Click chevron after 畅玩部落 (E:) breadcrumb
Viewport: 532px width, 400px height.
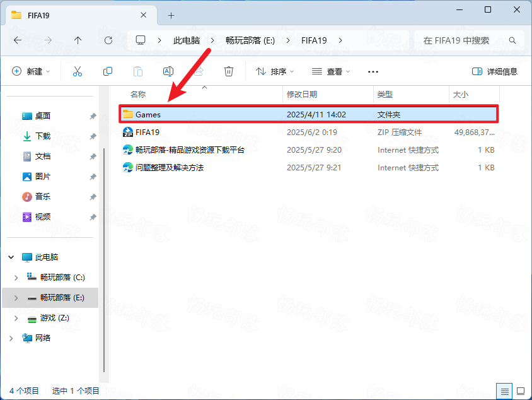[288, 40]
